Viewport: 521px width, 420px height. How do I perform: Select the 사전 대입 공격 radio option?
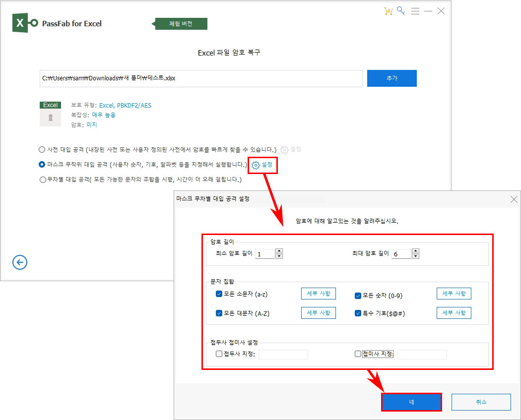[41, 149]
